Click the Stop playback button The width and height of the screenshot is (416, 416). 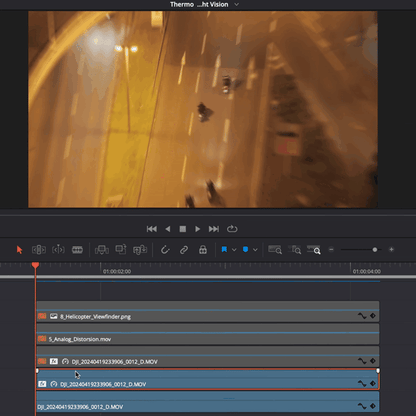[183, 229]
